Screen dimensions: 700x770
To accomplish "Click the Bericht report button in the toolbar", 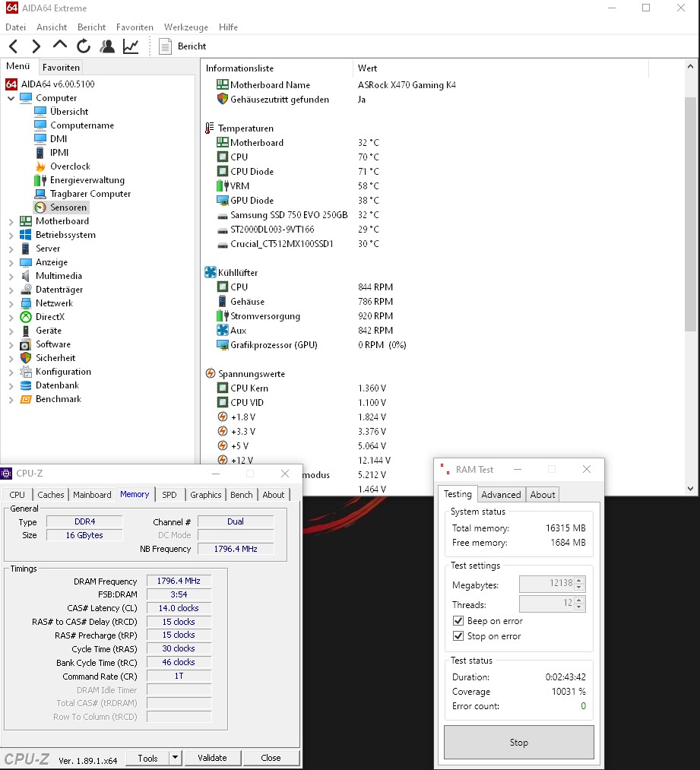I will pyautogui.click(x=182, y=46).
